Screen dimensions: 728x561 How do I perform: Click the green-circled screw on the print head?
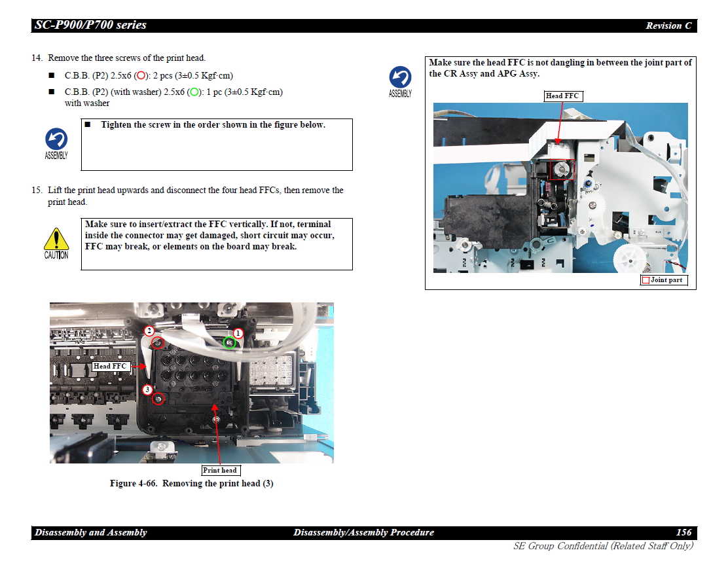pyautogui.click(x=230, y=343)
